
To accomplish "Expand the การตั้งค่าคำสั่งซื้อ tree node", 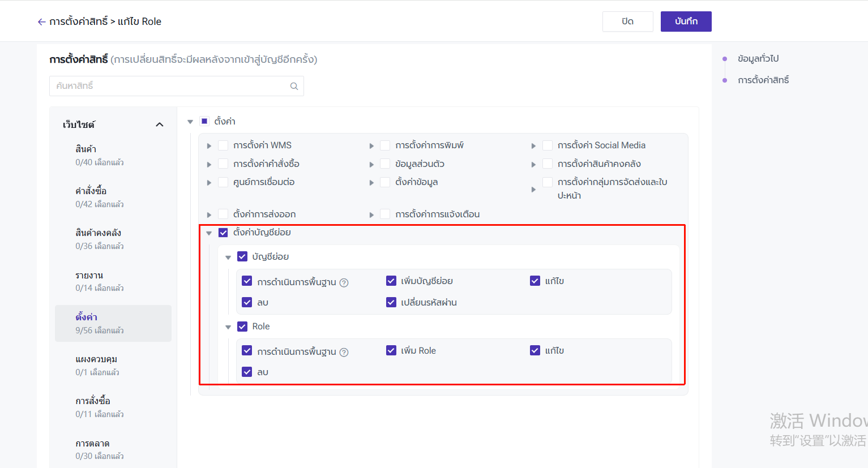I will coord(209,165).
